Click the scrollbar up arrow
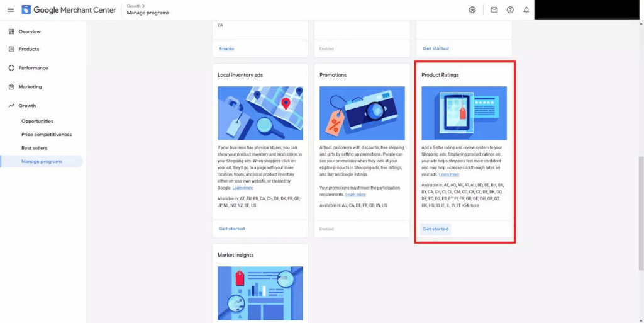This screenshot has width=644, height=323. coord(641,23)
